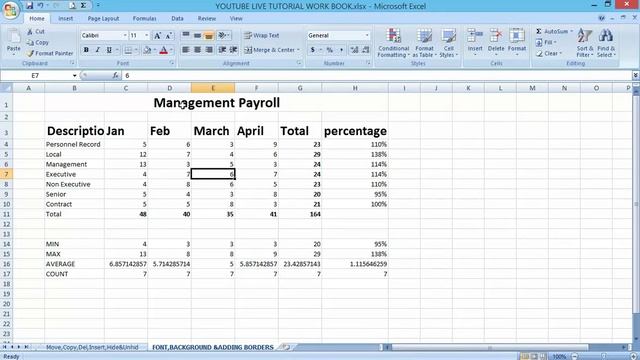This screenshot has width=640, height=360.
Task: Open the Alignment dialog launcher
Action: (x=299, y=63)
